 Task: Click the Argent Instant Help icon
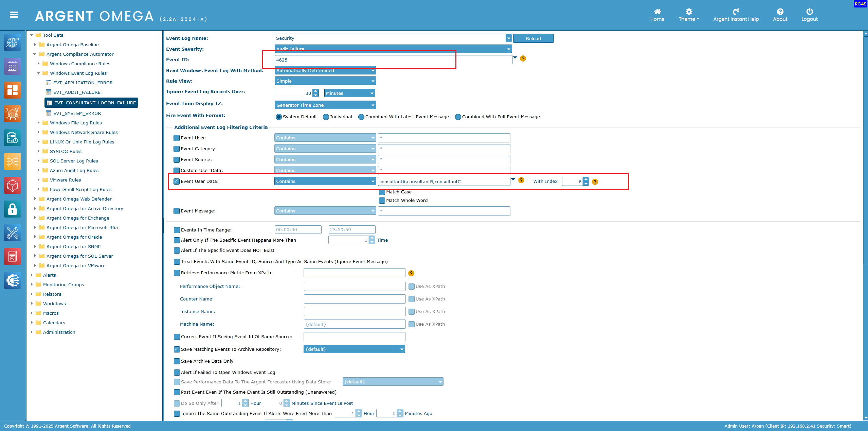[736, 12]
